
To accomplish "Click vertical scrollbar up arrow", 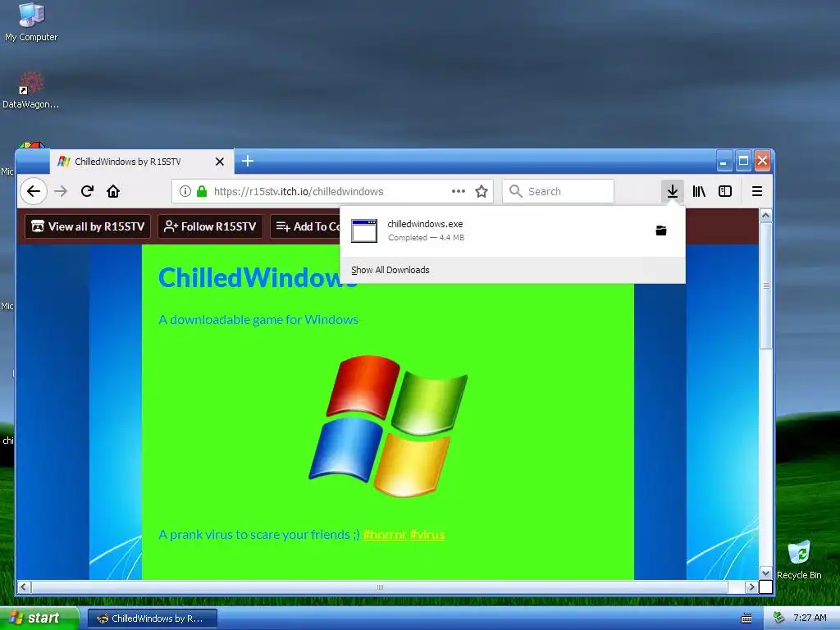I will point(766,216).
